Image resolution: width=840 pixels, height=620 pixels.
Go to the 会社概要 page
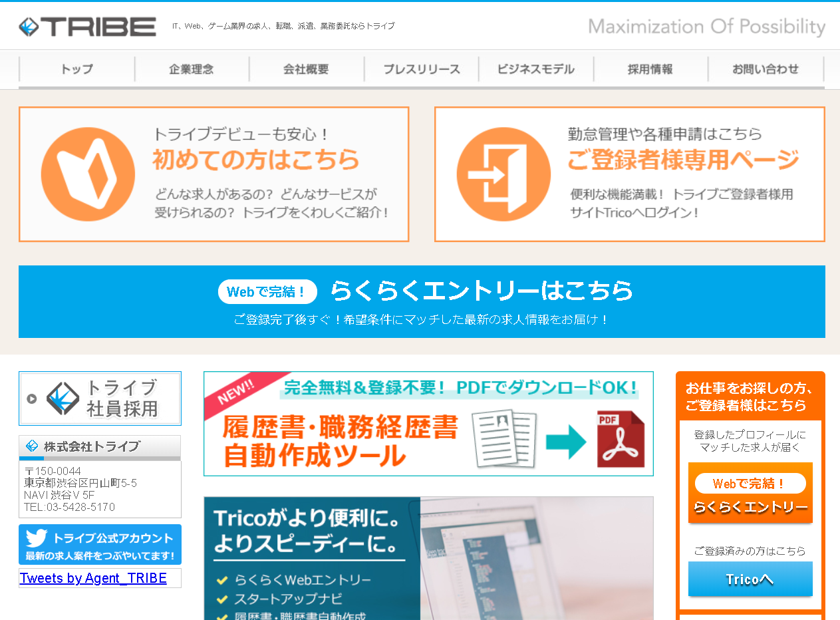[x=306, y=69]
